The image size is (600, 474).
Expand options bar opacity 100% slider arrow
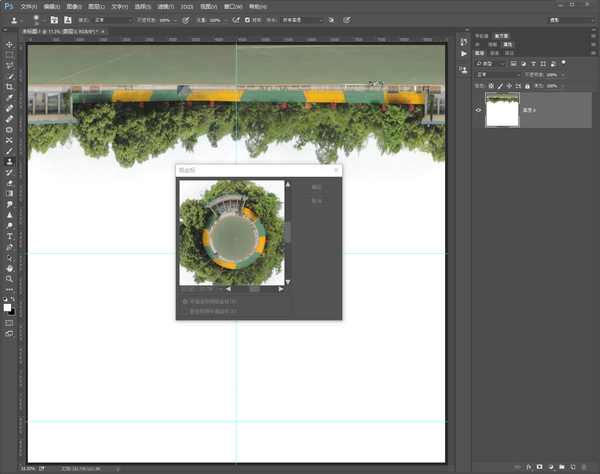click(x=176, y=20)
